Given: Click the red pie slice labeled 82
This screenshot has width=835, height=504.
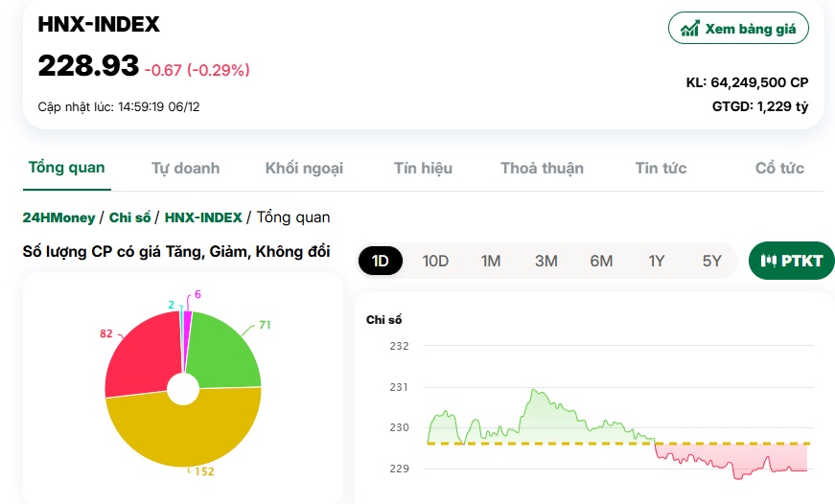Looking at the screenshot, I should click(x=138, y=356).
